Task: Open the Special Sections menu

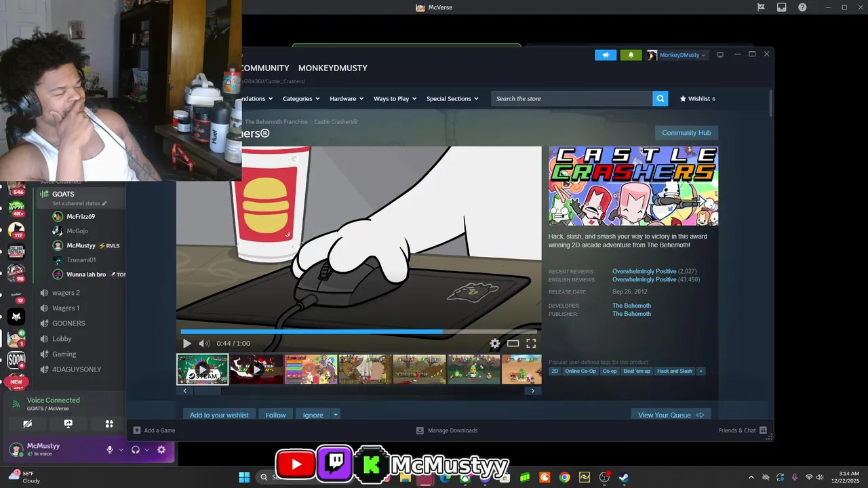Action: tap(452, 98)
